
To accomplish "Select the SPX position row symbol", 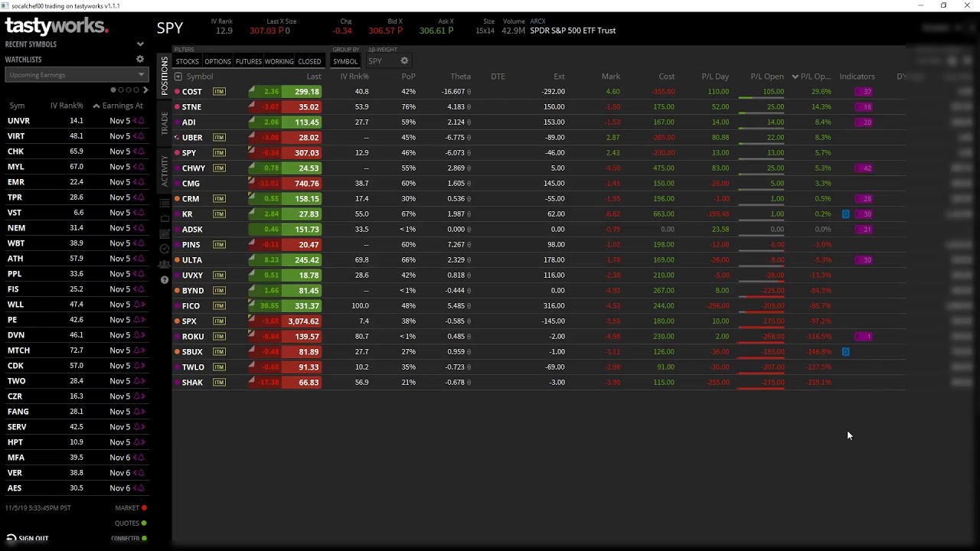I will (189, 321).
